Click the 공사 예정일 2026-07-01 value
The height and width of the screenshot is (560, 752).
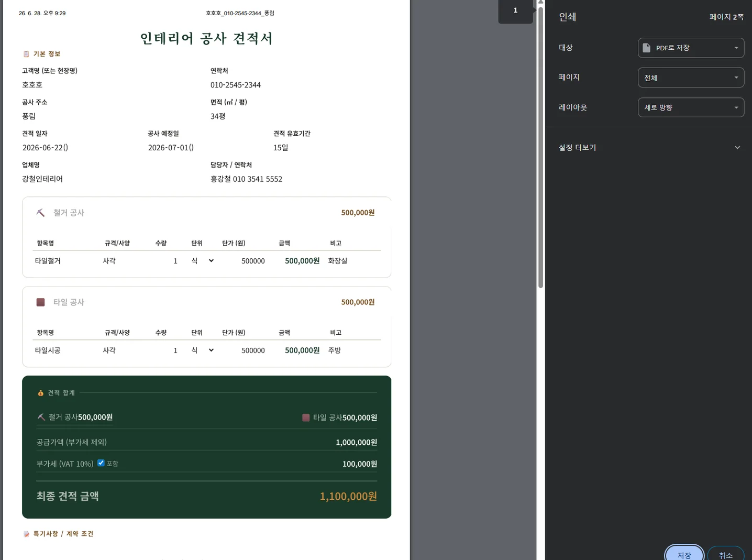point(171,148)
